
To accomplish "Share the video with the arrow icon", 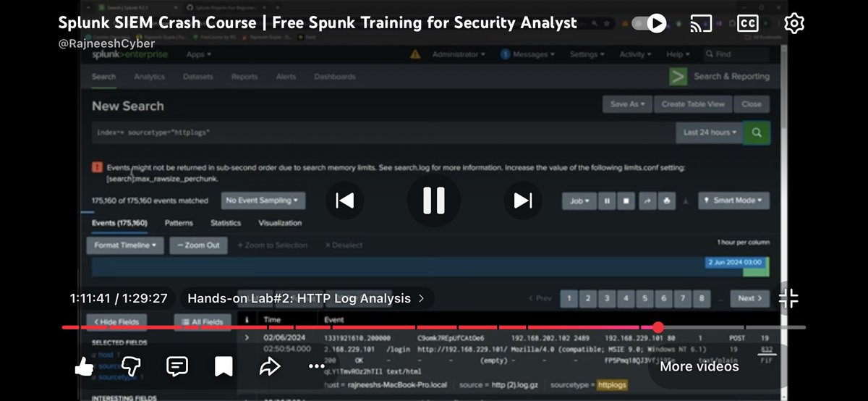I will [x=270, y=366].
